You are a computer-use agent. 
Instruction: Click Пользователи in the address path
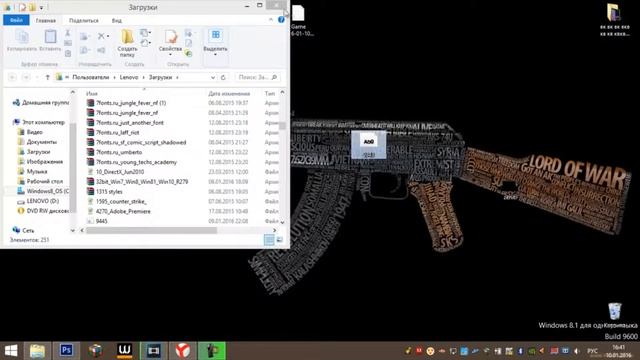tap(91, 77)
